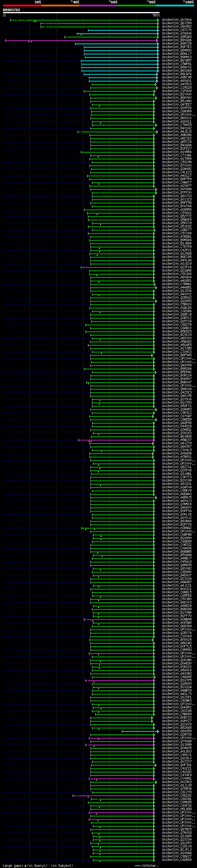Viewport: 197px width, 868px height.
Task: Click the UniRef100_C6TC70 label
Action: click(176, 30)
